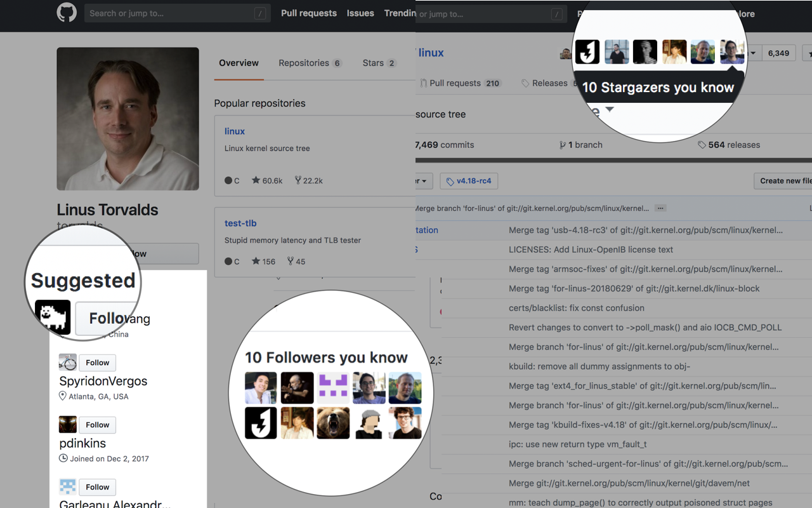Open commit "Revert changes to convert to ->poll_mask()"
Viewport: 812px width, 508px height.
tap(645, 328)
